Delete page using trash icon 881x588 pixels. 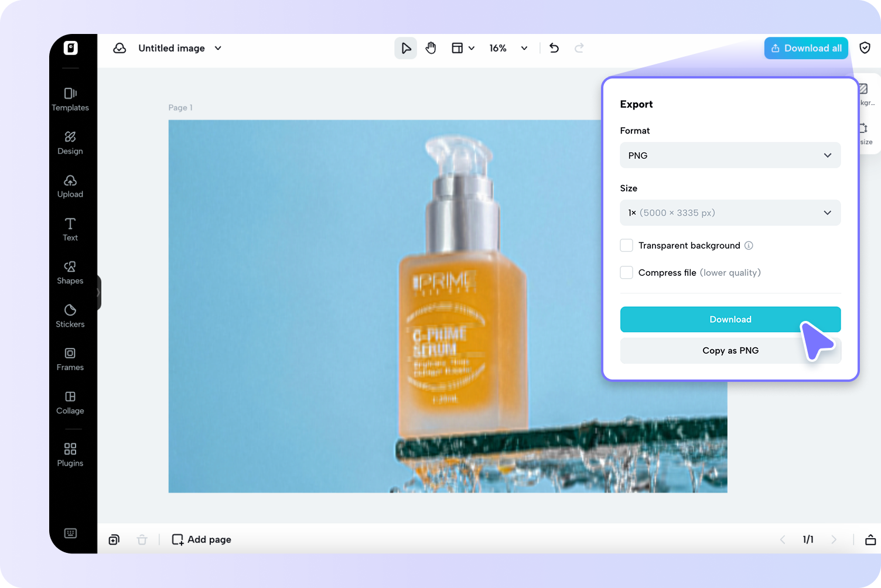(x=142, y=539)
